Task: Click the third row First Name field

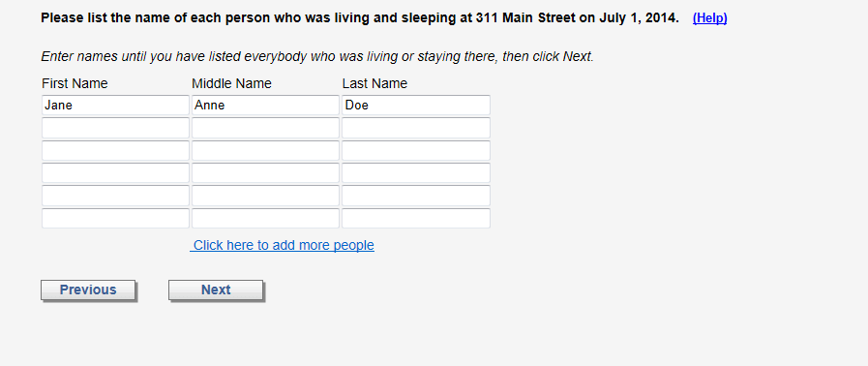Action: 115,151
